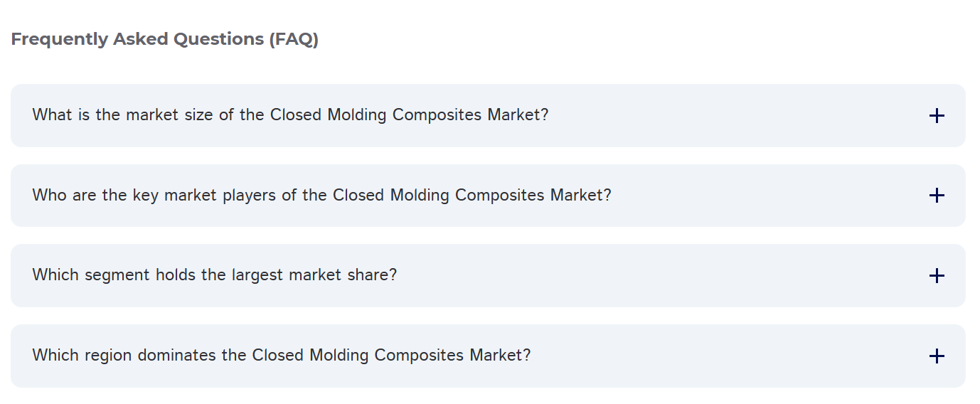Image resolution: width=980 pixels, height=404 pixels.
Task: Click the plus icon beside key market players question
Action: (937, 196)
